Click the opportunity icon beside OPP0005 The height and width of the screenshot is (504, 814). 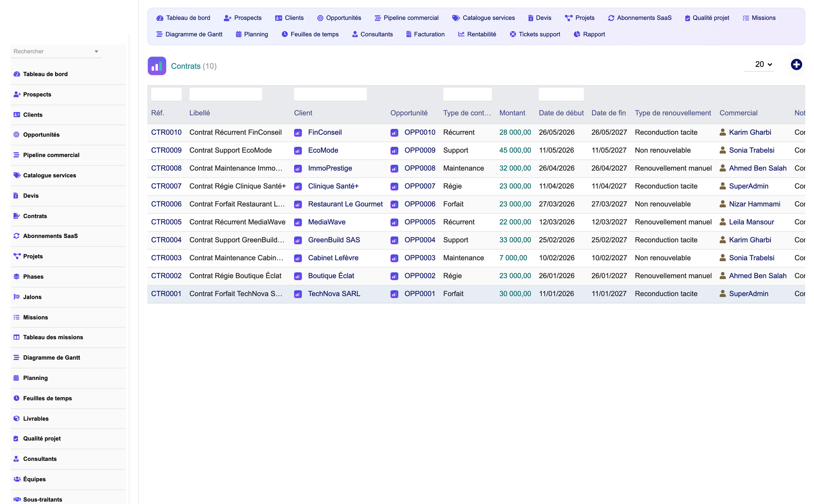tap(394, 223)
